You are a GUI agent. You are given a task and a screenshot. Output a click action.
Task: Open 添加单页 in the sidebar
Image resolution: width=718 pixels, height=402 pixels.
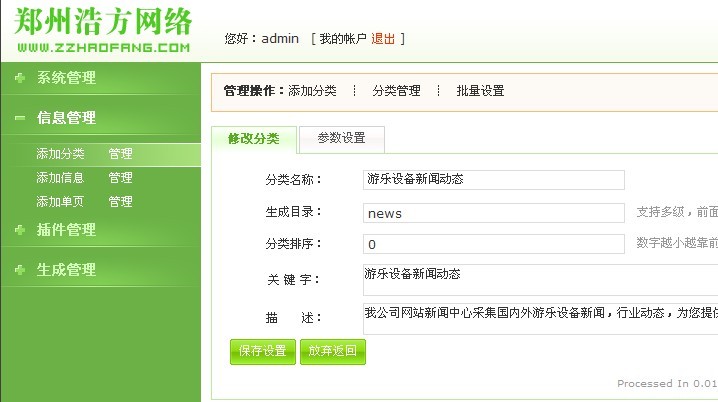(x=60, y=202)
